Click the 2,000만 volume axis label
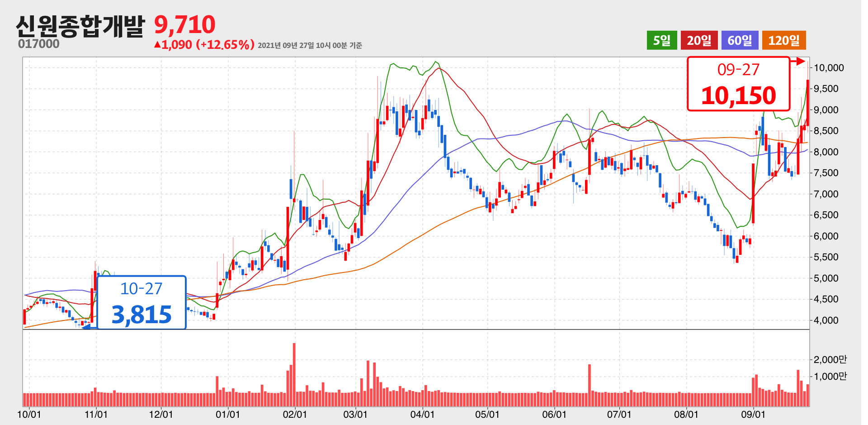 coord(830,360)
